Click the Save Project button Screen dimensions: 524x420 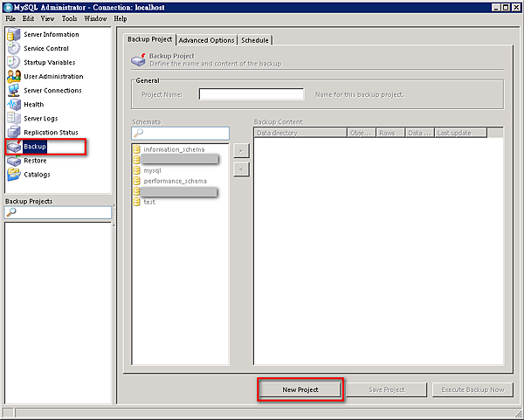pos(387,389)
